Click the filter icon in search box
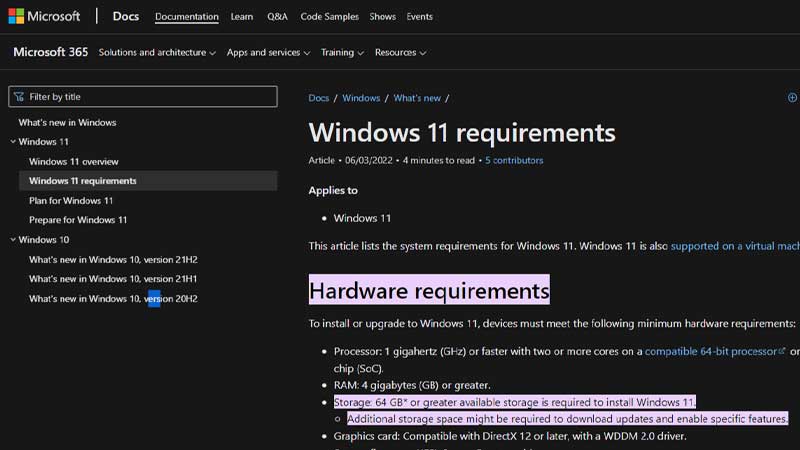 tap(19, 96)
